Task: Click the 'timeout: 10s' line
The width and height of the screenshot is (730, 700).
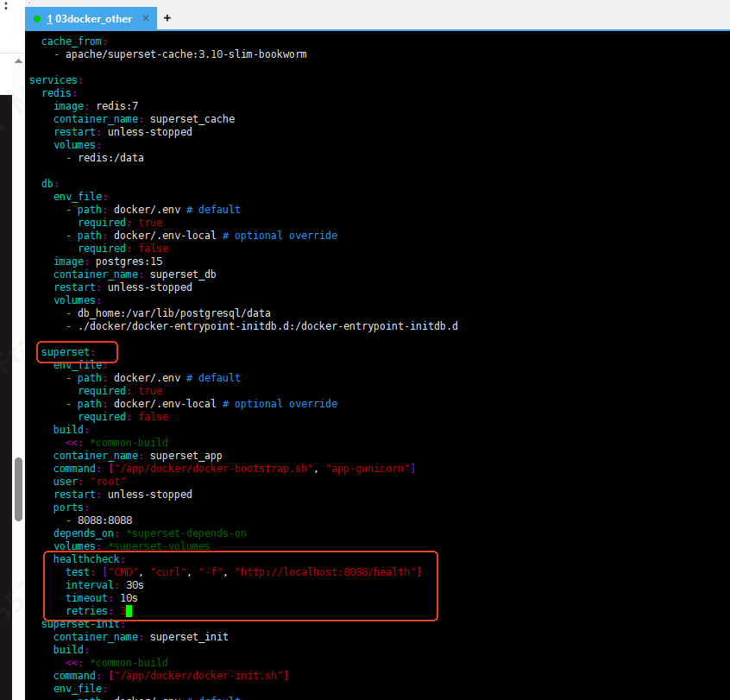Action: coord(102,598)
